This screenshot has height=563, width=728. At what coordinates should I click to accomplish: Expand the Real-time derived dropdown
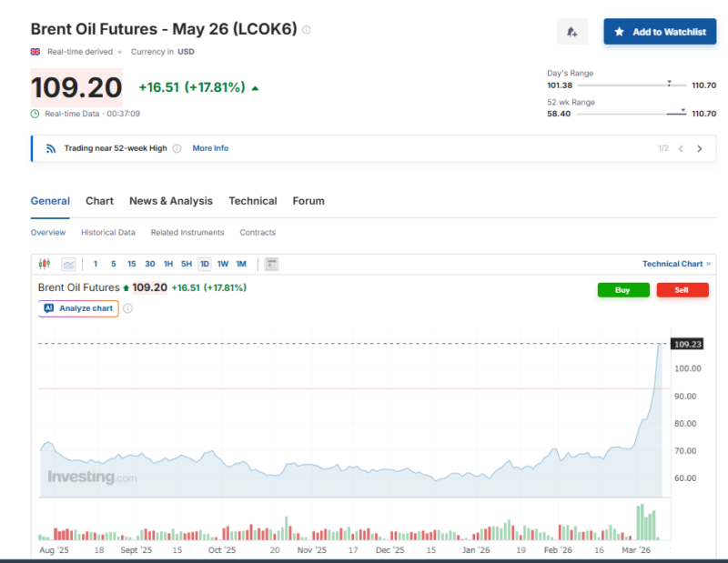point(119,52)
